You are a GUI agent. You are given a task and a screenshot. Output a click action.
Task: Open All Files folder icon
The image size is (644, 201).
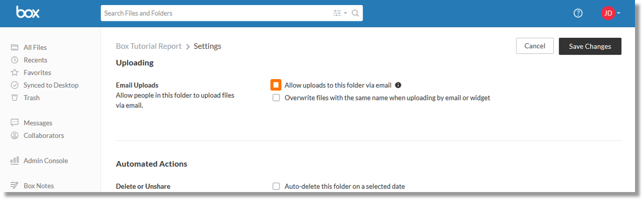(14, 48)
